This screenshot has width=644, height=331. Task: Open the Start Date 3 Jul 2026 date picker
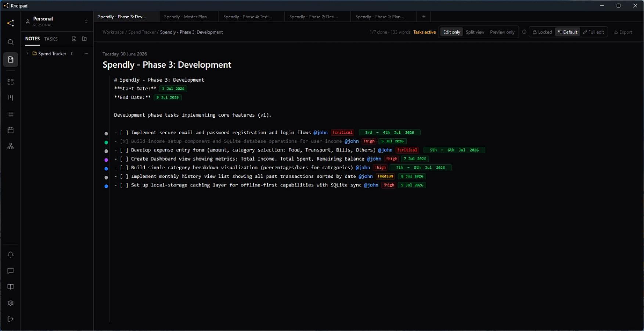173,89
